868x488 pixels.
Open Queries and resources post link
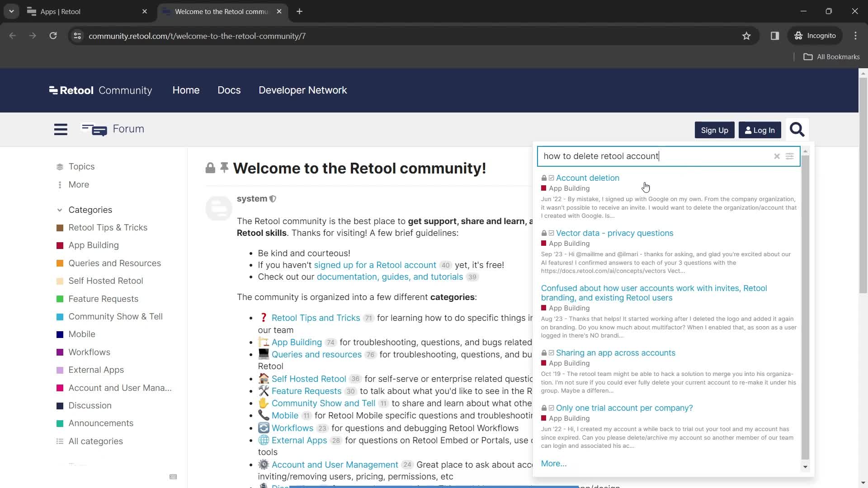(x=316, y=355)
